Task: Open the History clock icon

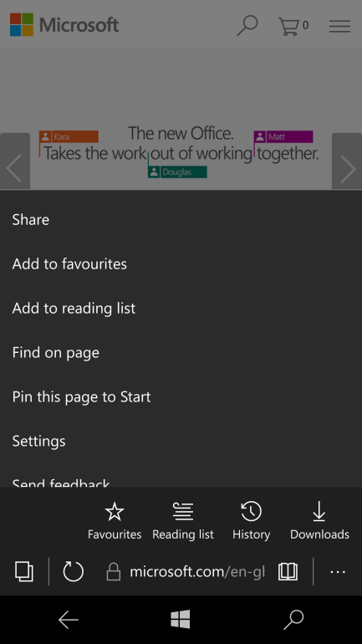Action: (x=251, y=512)
